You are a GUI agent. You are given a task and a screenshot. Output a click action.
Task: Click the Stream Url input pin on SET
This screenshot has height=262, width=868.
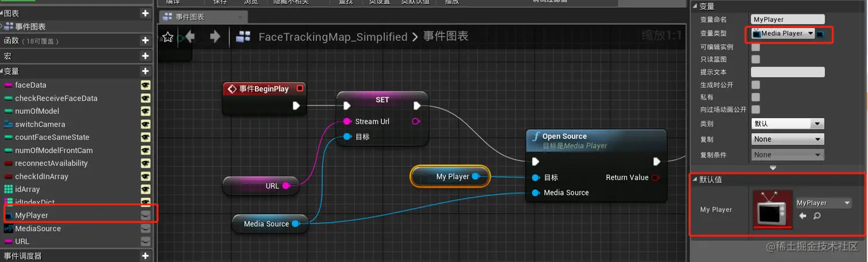tap(347, 121)
